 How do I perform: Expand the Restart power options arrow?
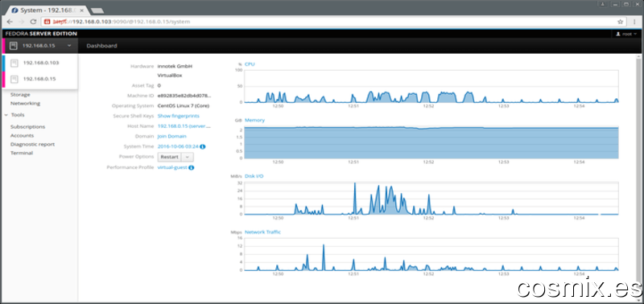click(188, 157)
